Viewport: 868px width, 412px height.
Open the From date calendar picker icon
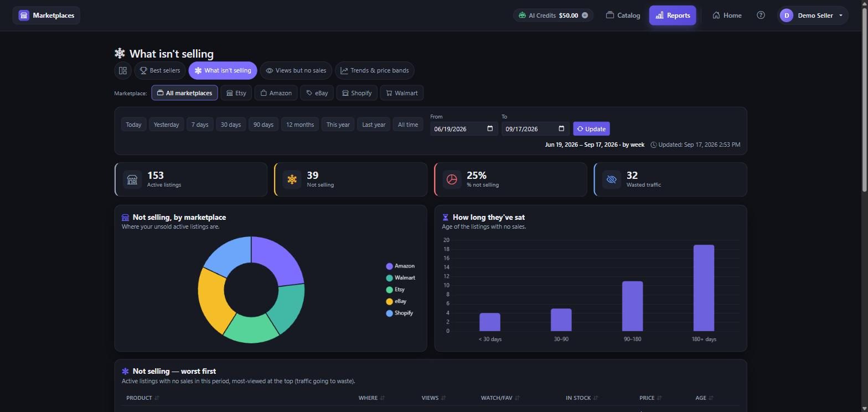(x=490, y=129)
